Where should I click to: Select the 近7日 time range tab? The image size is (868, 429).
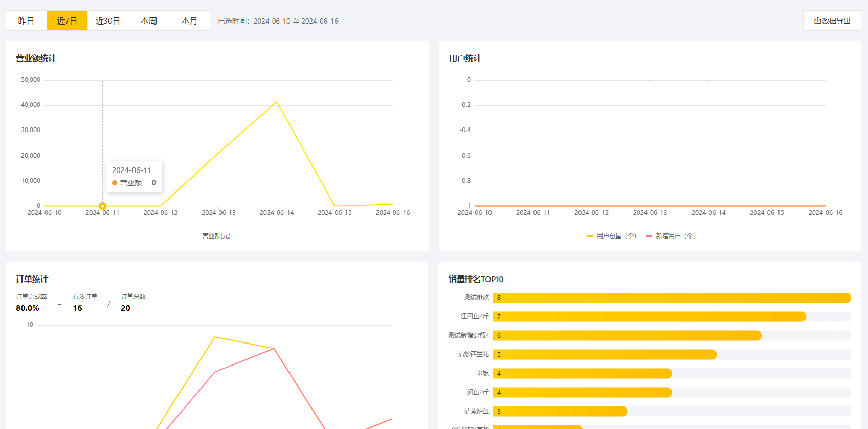pos(67,20)
